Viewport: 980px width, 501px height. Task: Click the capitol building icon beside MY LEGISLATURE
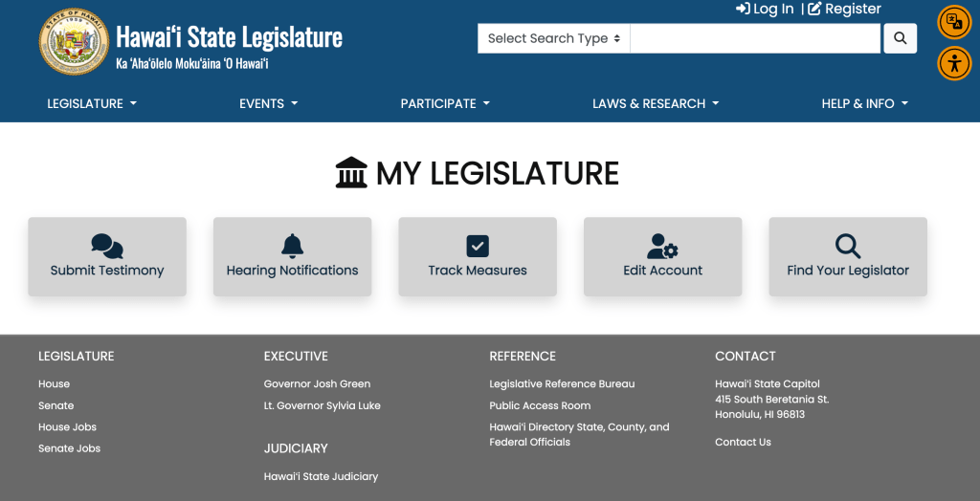pos(351,172)
